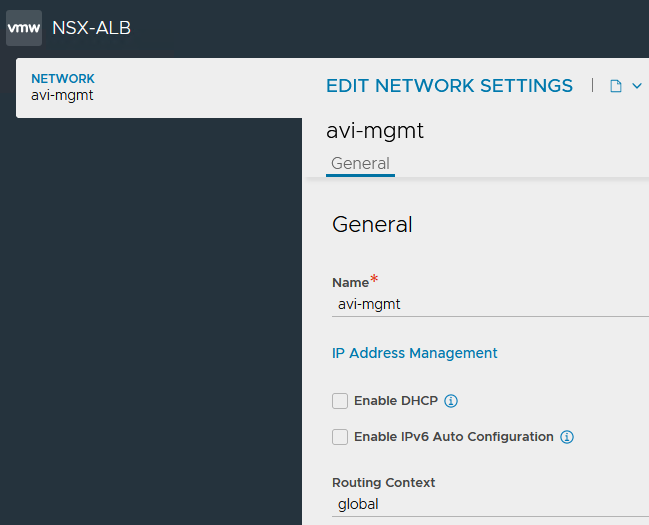Click the Routing Context label
Screen dimensions: 649x525
point(383,482)
